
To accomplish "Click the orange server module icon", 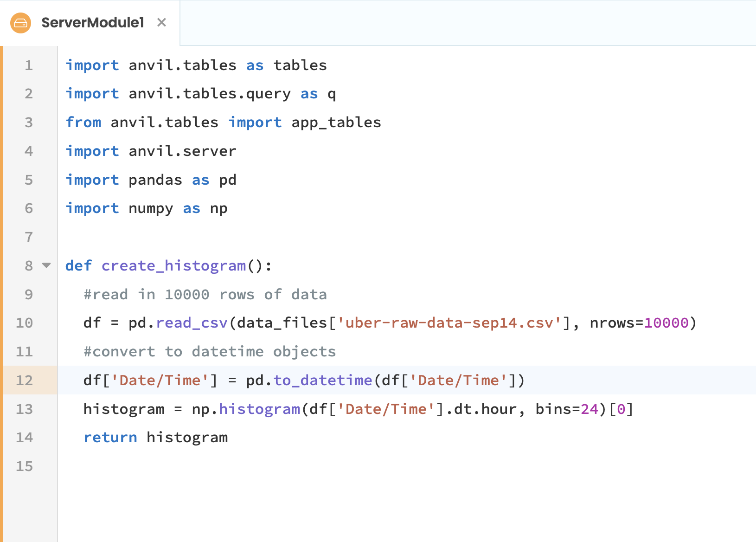I will pos(20,23).
